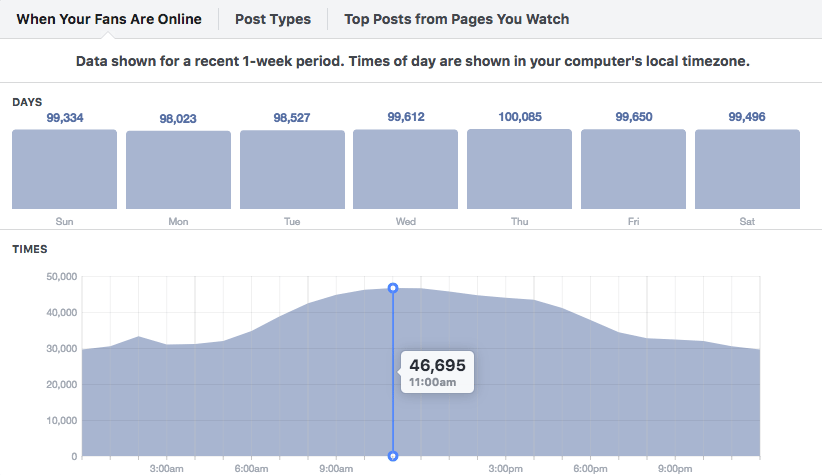Click the TIMES section heading
This screenshot has height=475, width=822.
[x=30, y=249]
